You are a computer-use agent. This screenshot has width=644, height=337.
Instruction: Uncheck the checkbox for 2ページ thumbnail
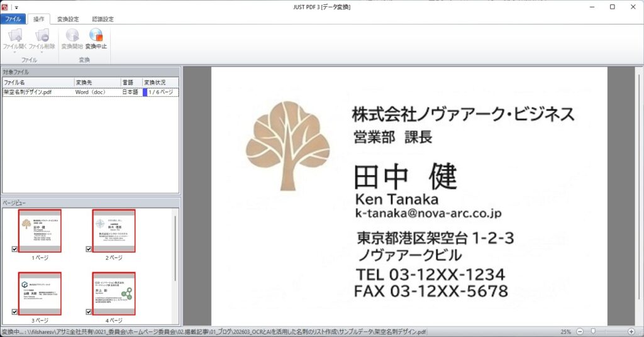[x=89, y=249]
